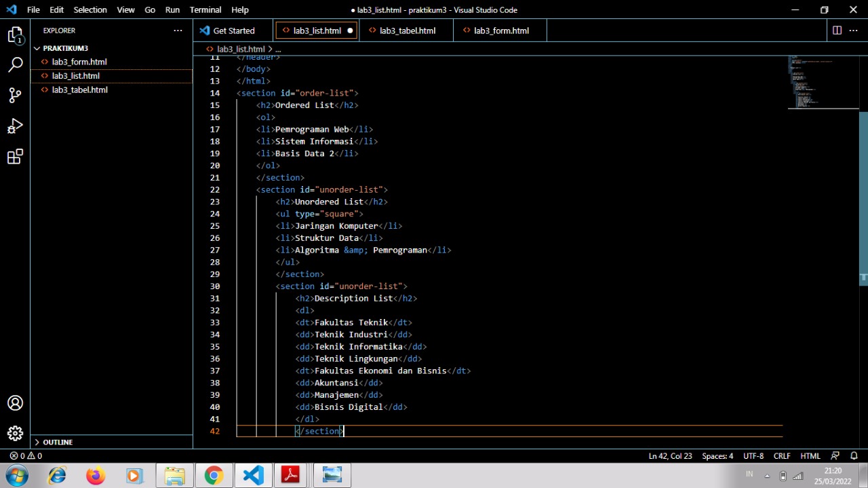Screen dimensions: 868x488
Task: Switch to the lab3_tabel.html tab
Action: (x=407, y=30)
